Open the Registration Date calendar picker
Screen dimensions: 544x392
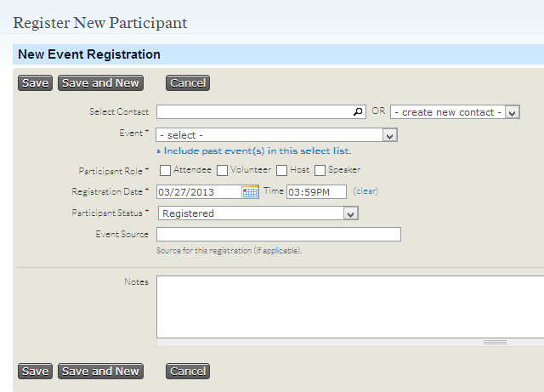coord(250,192)
